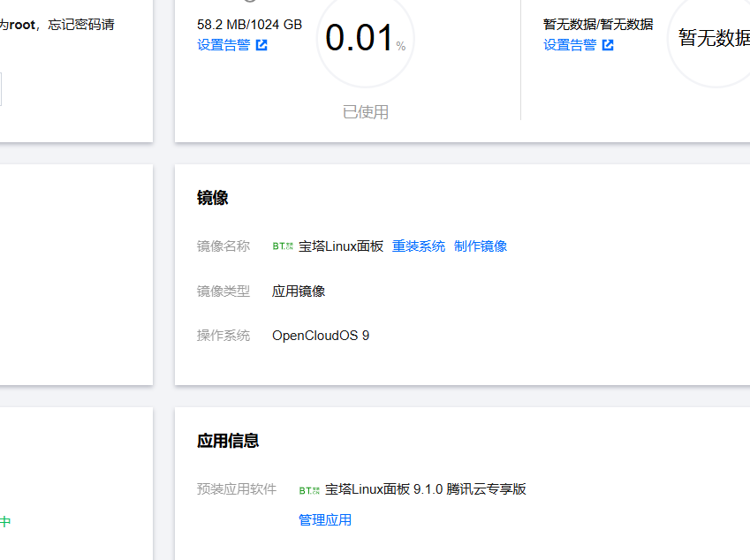750x560 pixels.
Task: Click the 暂无数据 circular gauge
Action: pos(712,37)
